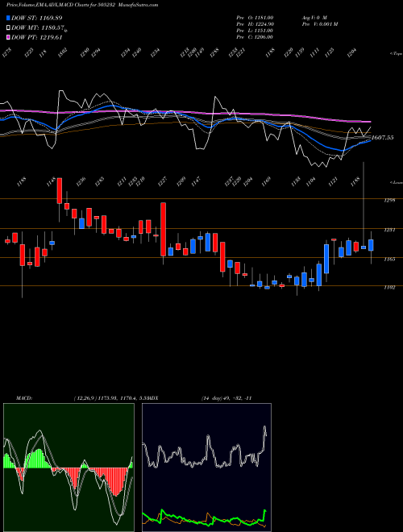Click the tall red candle at the 1227 label

tap(163, 229)
